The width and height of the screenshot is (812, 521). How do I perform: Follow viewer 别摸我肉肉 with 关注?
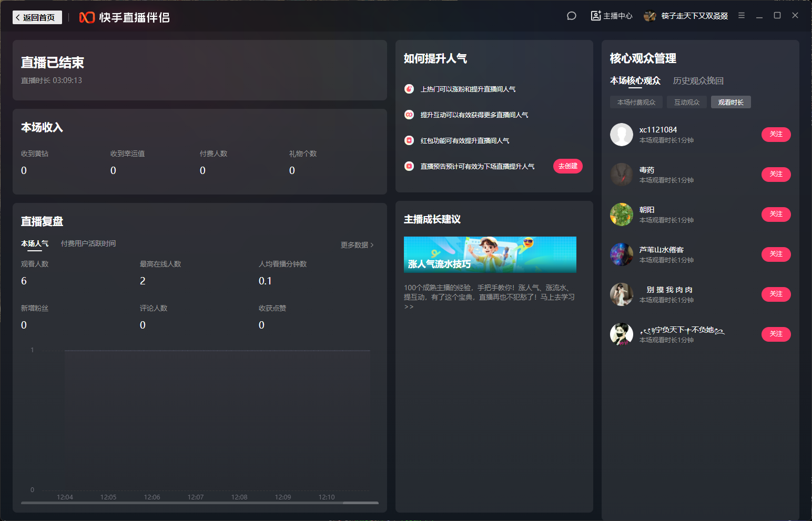click(776, 294)
